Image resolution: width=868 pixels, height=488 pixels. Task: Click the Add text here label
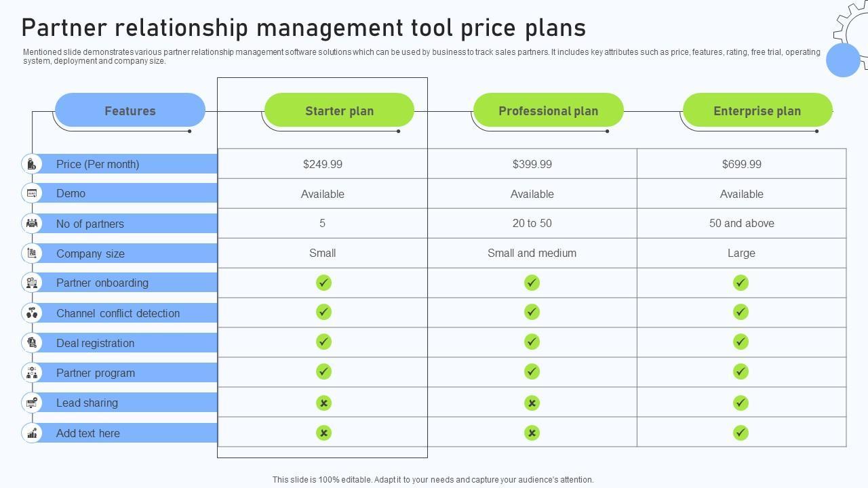(x=88, y=433)
